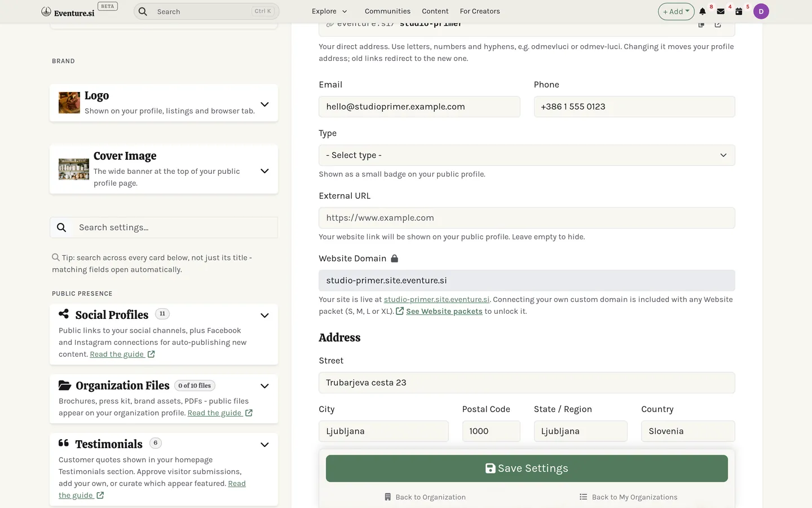This screenshot has height=508, width=812.
Task: Expand the Social Profiles card
Action: click(264, 316)
